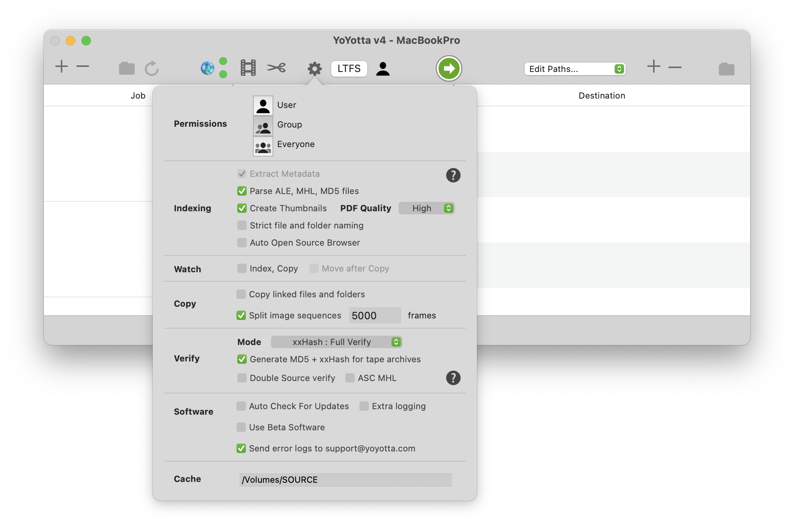Open the source folder icon in toolbar
The width and height of the screenshot is (794, 532).
[126, 68]
